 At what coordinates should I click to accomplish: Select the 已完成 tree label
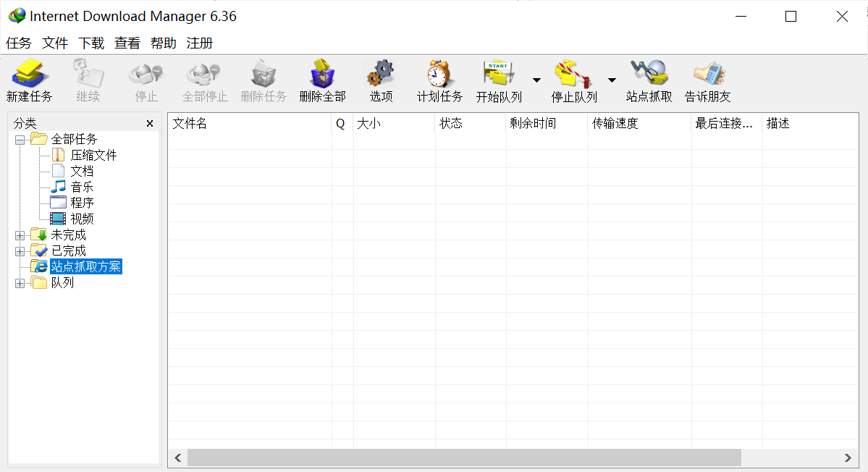69,250
